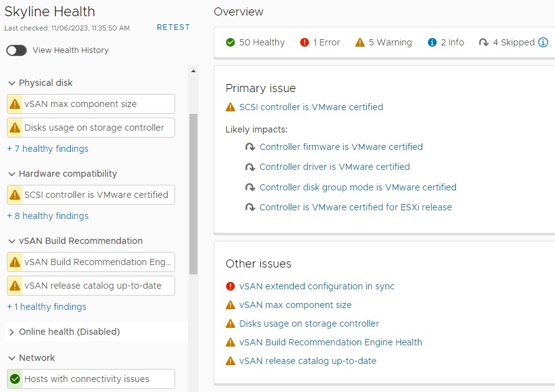Select vSAN max component size finding card
Viewport: 555px width, 392px height.
90,104
